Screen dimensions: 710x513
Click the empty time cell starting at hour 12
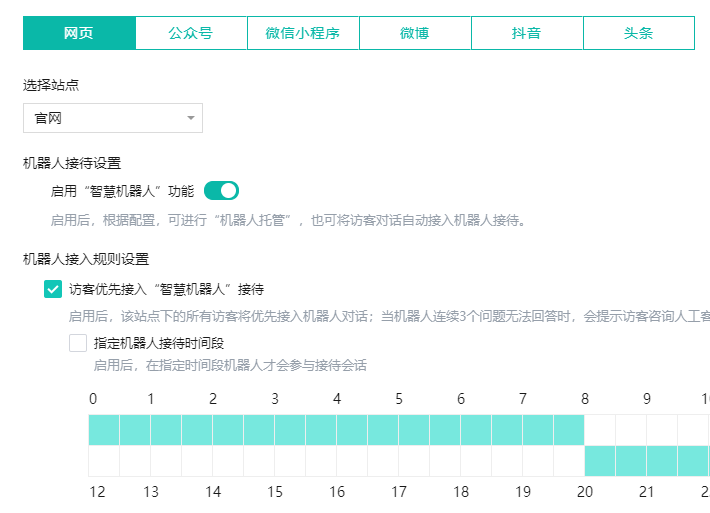tap(104, 461)
